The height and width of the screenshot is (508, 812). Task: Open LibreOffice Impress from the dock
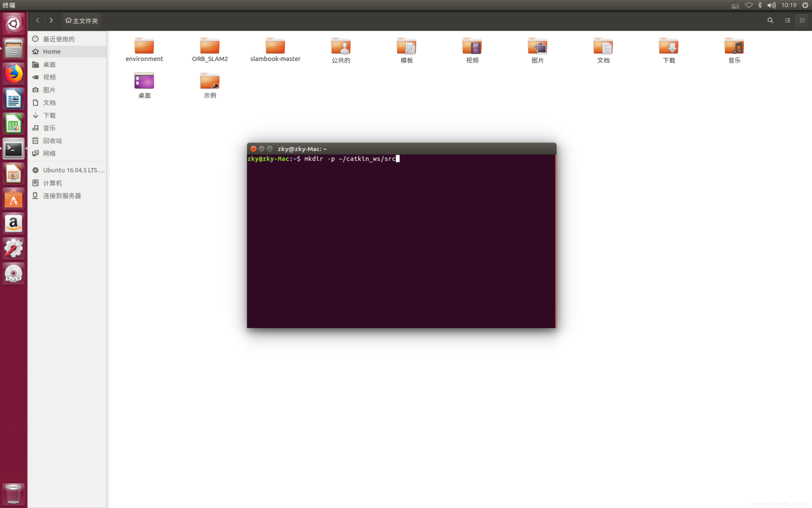(x=14, y=174)
